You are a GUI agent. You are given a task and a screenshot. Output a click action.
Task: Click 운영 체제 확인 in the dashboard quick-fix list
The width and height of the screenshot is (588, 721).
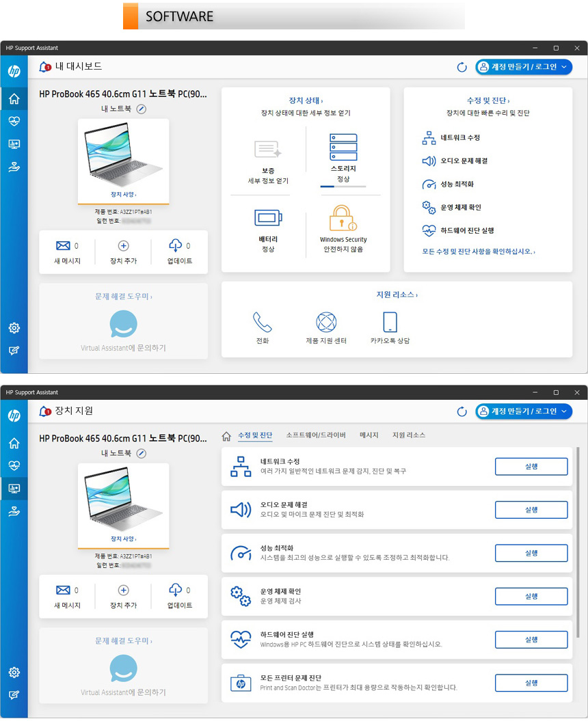click(x=452, y=207)
